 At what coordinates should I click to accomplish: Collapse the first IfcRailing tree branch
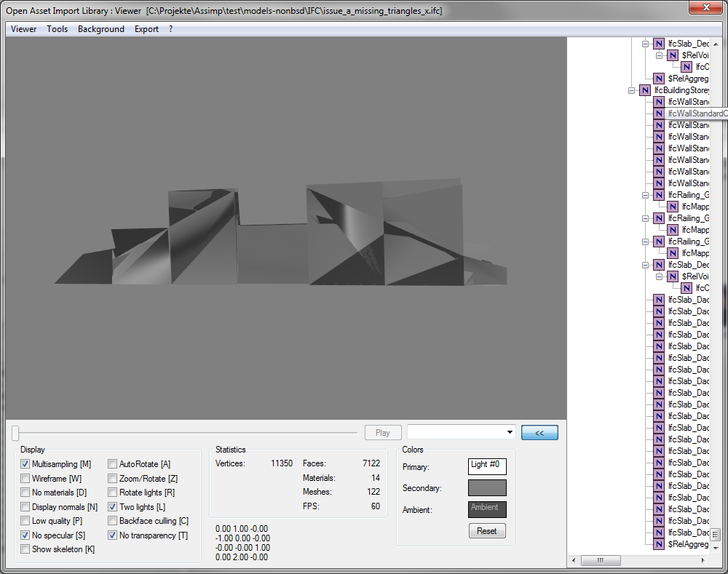click(x=646, y=195)
